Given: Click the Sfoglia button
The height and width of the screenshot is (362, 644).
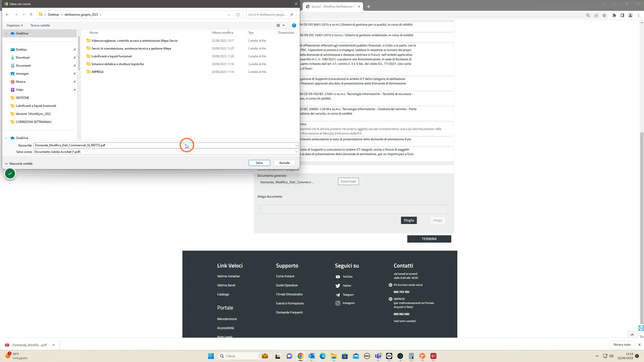Looking at the screenshot, I should tap(409, 220).
